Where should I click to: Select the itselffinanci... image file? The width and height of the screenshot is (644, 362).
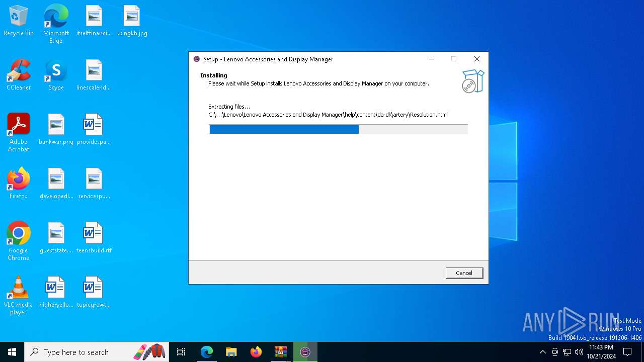(94, 21)
